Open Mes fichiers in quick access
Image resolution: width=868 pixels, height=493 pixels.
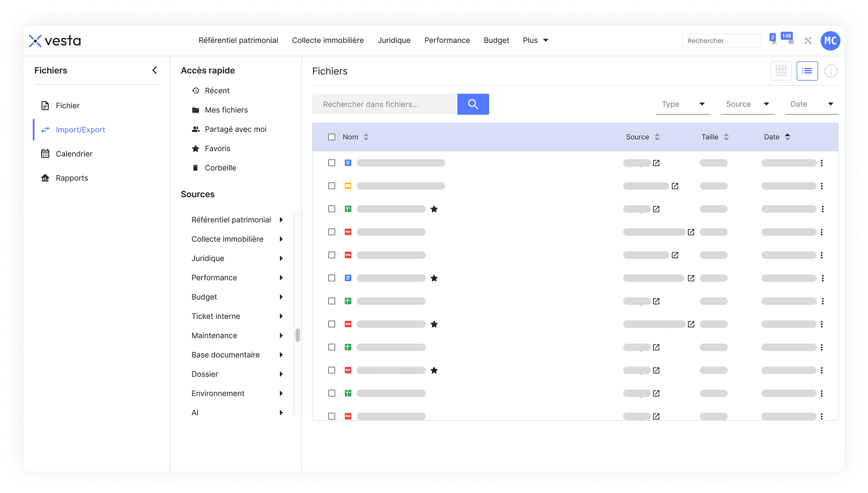226,110
